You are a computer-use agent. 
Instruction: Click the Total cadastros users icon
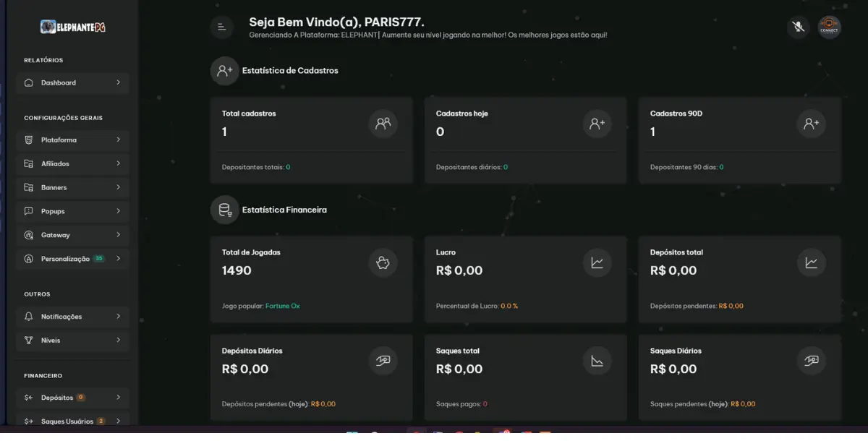(383, 124)
